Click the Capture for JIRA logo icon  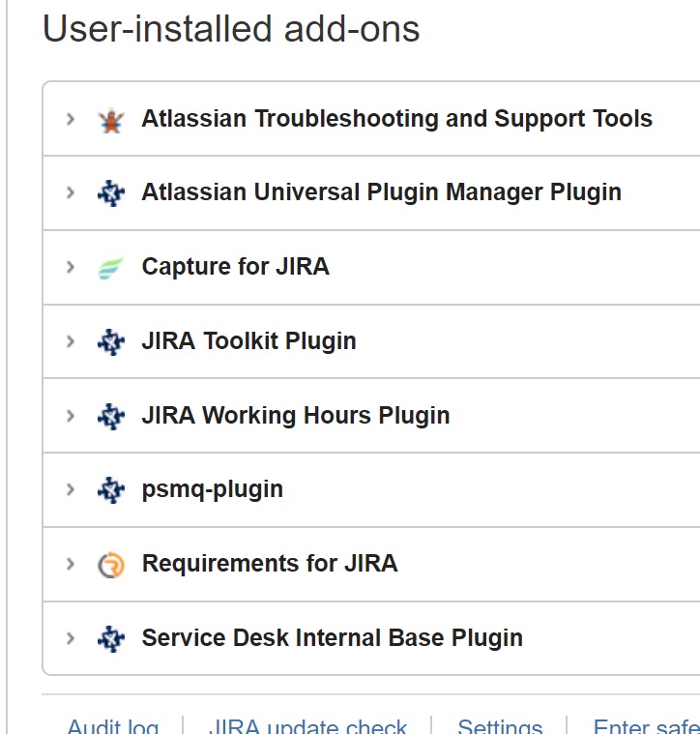coord(111,267)
